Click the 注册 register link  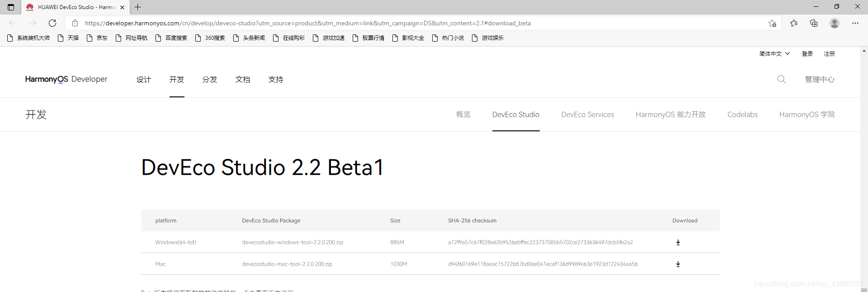pos(829,53)
